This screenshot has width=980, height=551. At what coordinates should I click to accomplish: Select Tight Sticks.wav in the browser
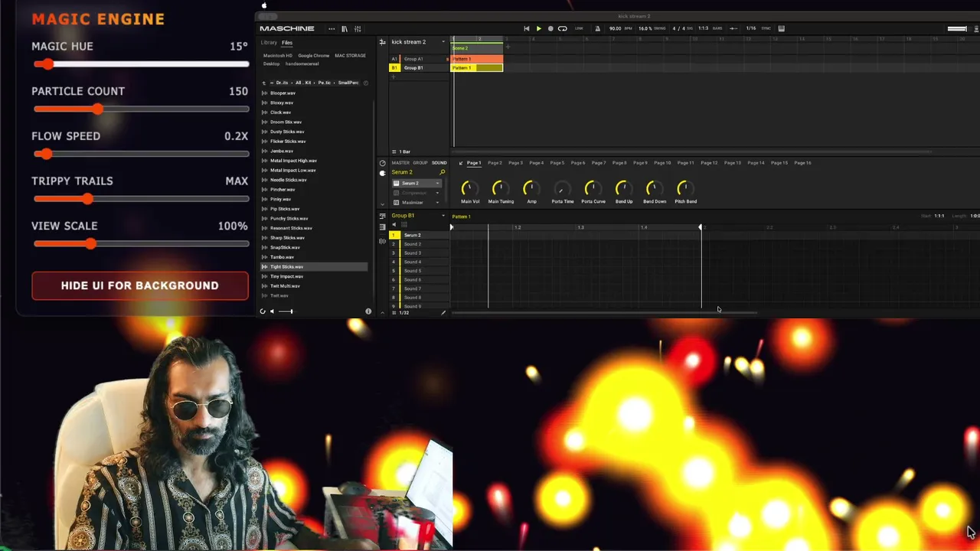click(314, 267)
